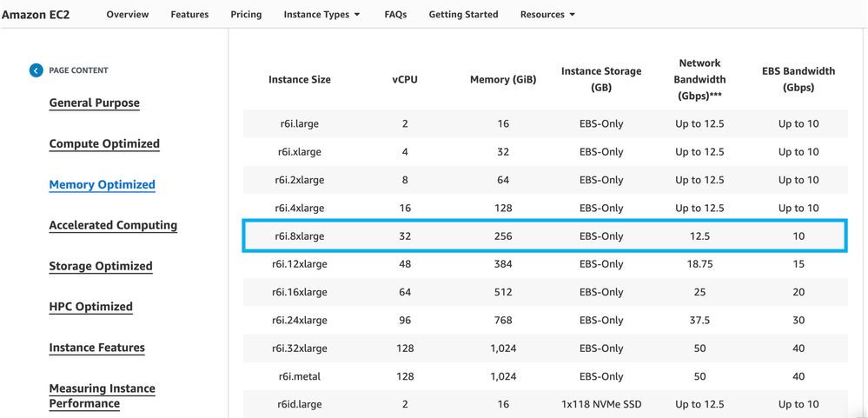
Task: Go to Storage Optimized section
Action: coord(101,266)
